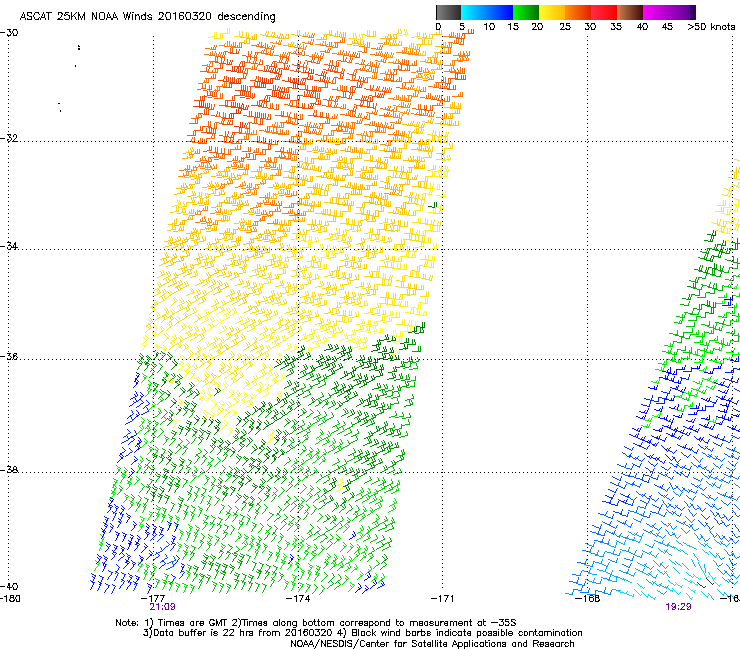
Task: Click the '25' label under the color legend
Action: click(565, 27)
